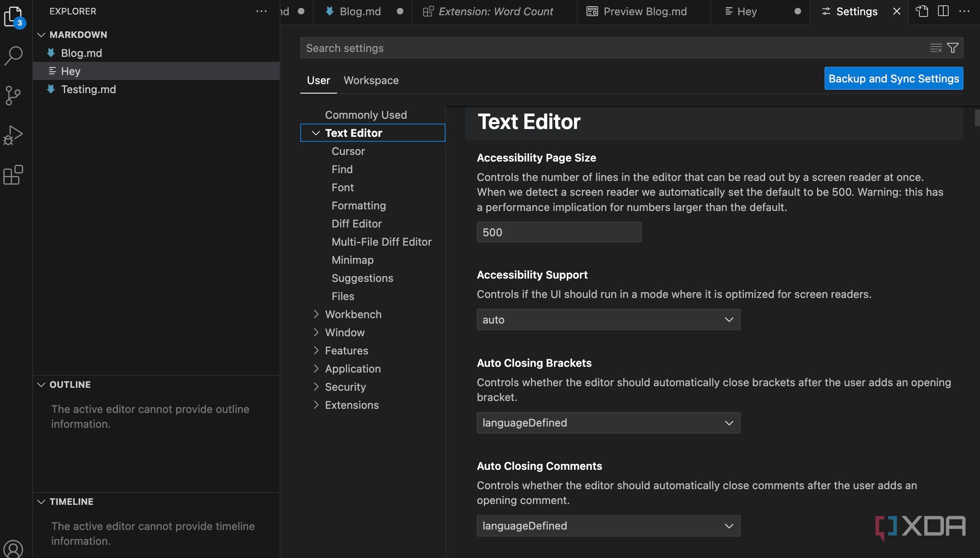980x558 pixels.
Task: Open the settings filter icon
Action: tap(952, 48)
